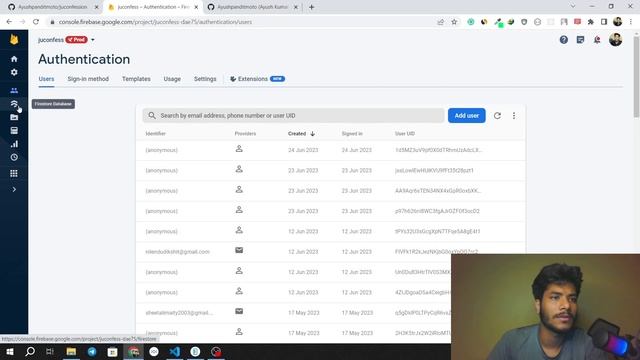The height and width of the screenshot is (360, 640).
Task: Open Firebase notifications bell
Action: pos(597,40)
